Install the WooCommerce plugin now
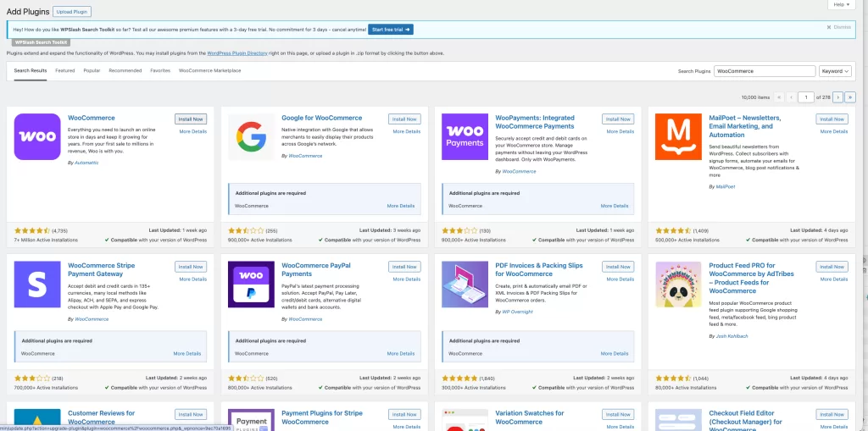868x431 pixels. coord(191,119)
